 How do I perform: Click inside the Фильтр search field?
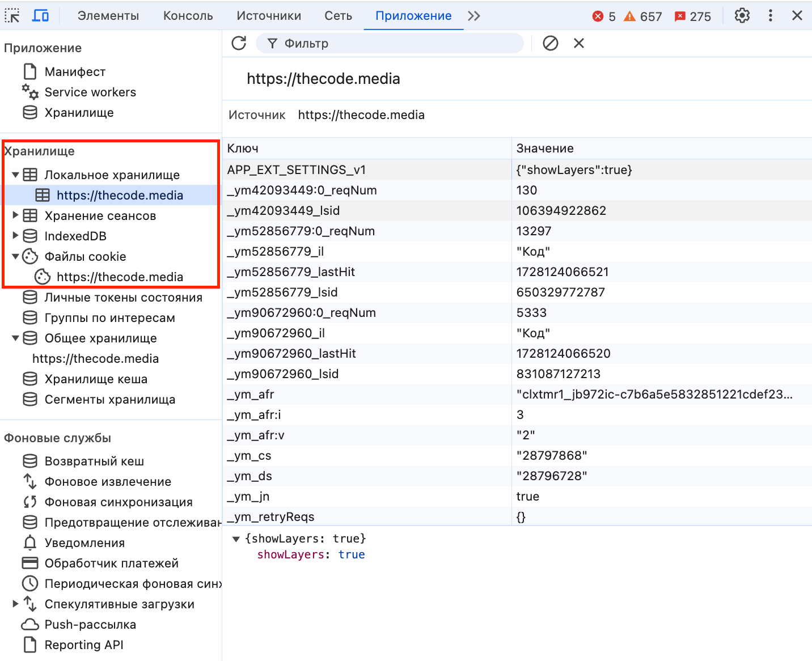click(x=390, y=43)
